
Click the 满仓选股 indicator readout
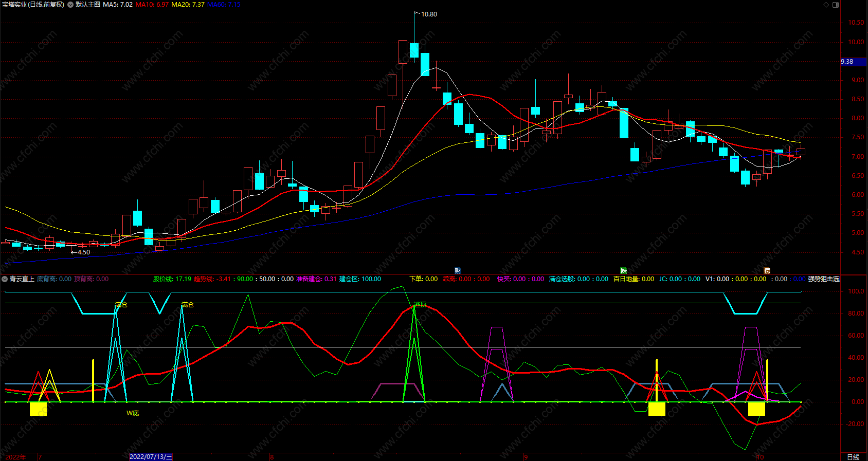(x=578, y=279)
